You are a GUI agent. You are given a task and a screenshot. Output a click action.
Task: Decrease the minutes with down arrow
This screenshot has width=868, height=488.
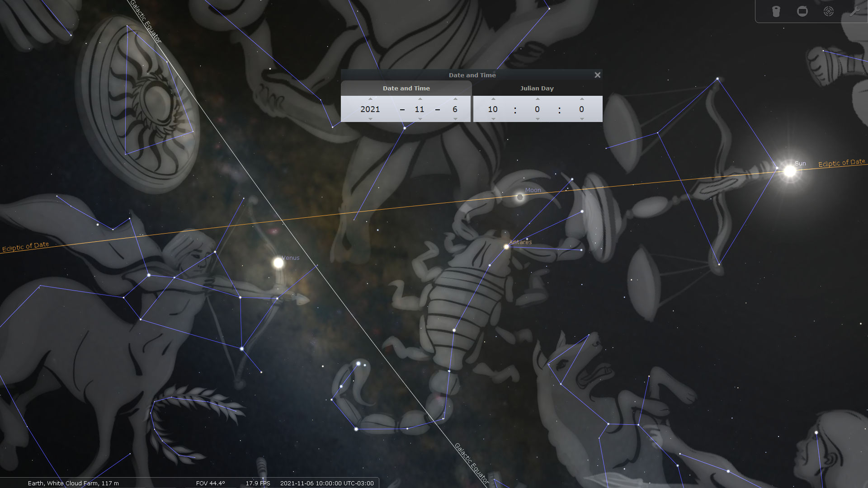pyautogui.click(x=538, y=119)
